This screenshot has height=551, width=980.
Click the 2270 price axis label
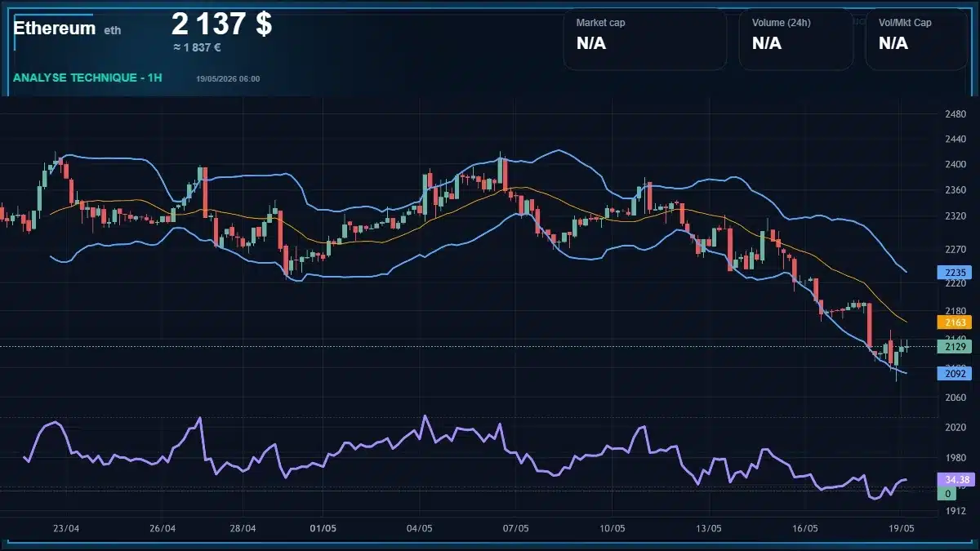955,250
